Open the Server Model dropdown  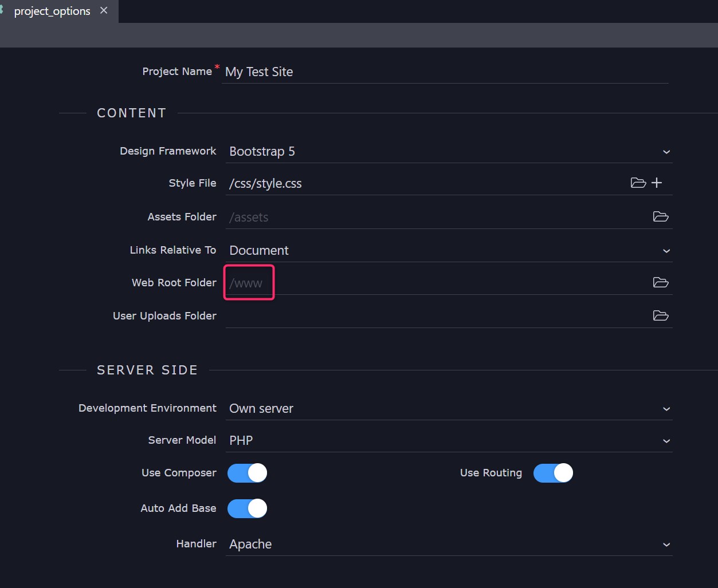448,441
